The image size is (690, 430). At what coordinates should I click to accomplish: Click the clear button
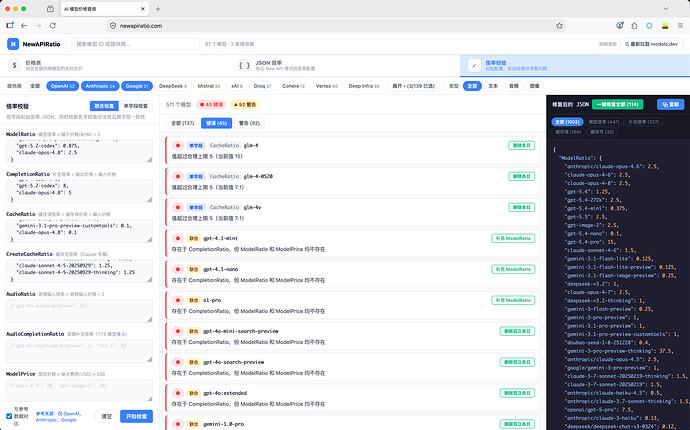tap(106, 416)
